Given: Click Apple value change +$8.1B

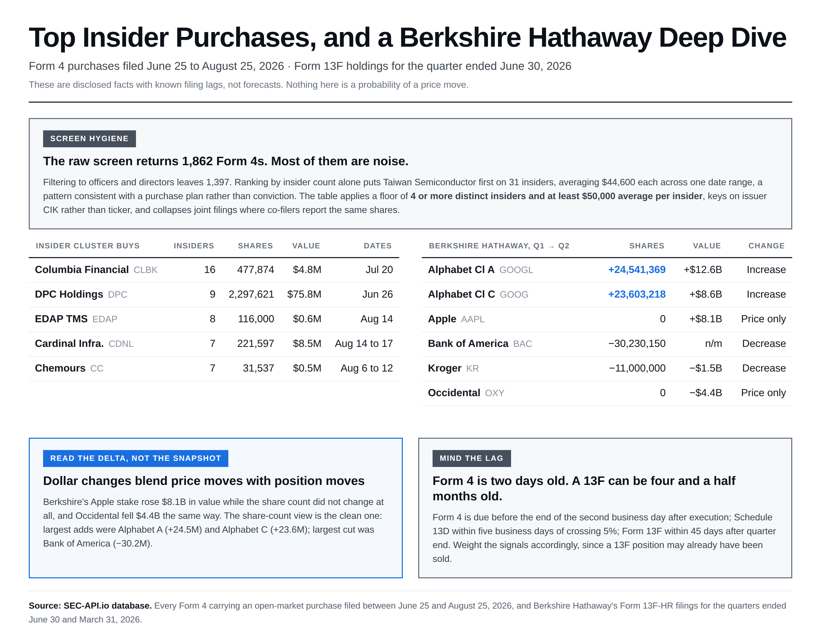Looking at the screenshot, I should click(x=706, y=319).
